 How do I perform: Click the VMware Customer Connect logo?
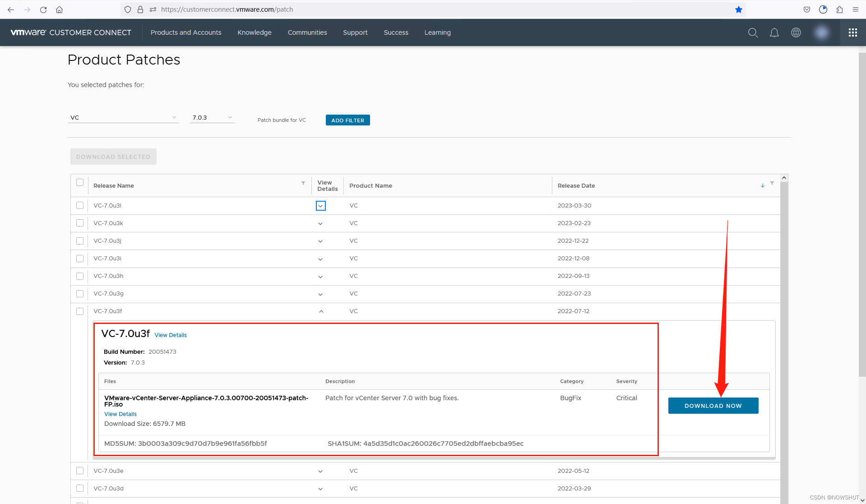tap(71, 32)
